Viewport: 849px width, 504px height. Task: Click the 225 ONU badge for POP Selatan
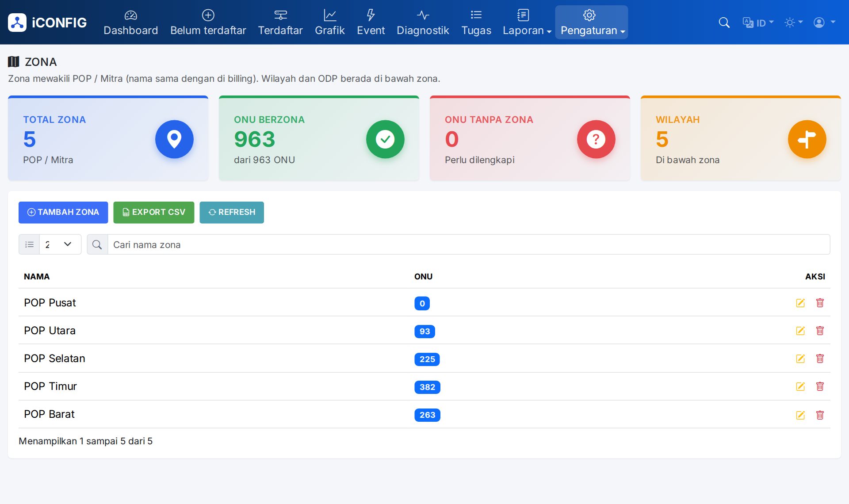click(x=427, y=359)
